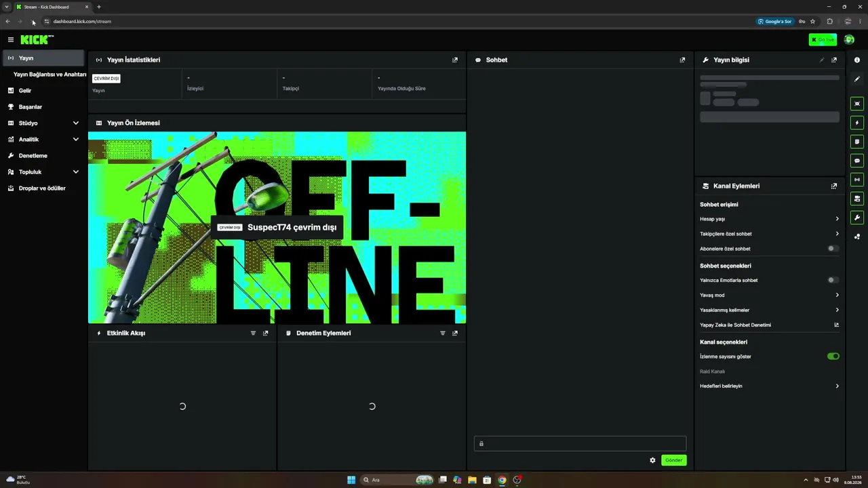This screenshot has width=868, height=488.
Task: Click the taskbar Ara search box
Action: click(x=397, y=480)
